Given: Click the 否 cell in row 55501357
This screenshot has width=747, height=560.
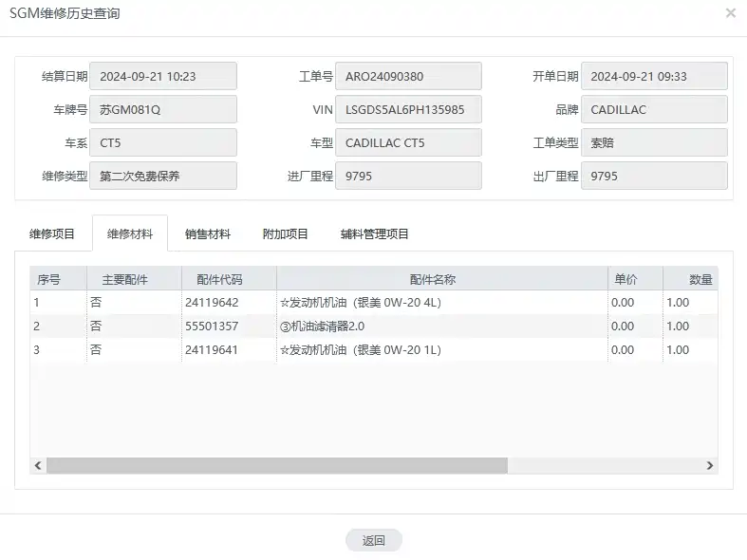Looking at the screenshot, I should 135,327.
